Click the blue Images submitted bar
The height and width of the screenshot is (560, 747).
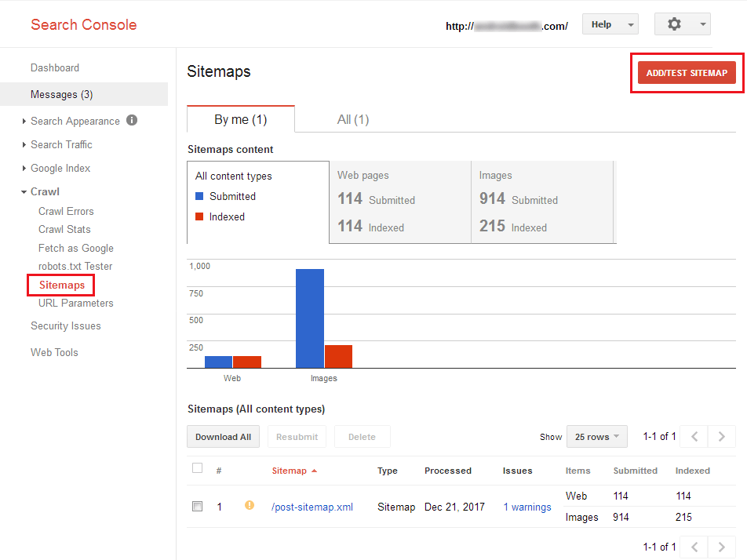tap(310, 318)
